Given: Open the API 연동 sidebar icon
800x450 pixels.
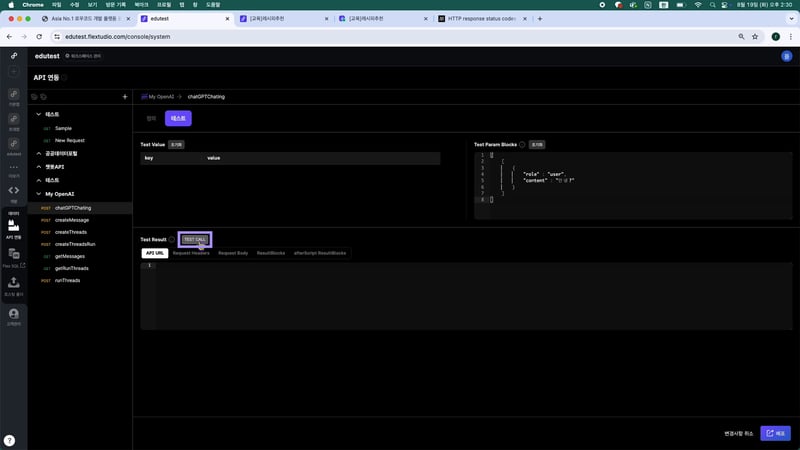Looking at the screenshot, I should coord(14,226).
